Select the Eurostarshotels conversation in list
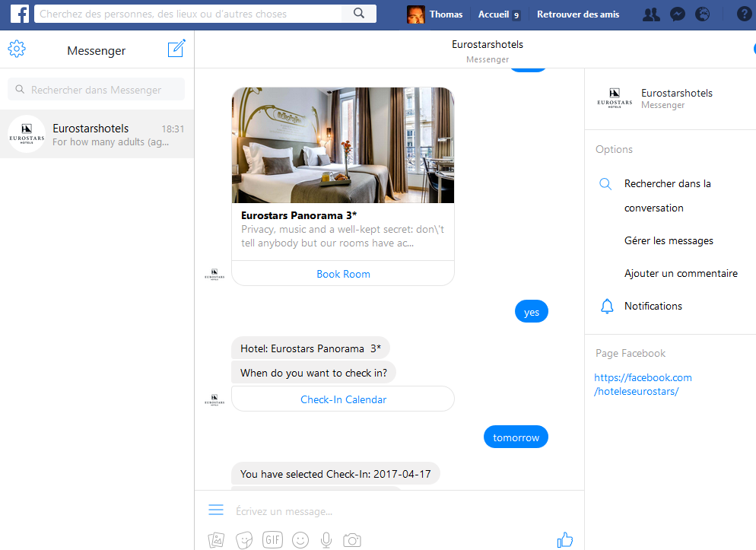Image resolution: width=756 pixels, height=550 pixels. pos(97,134)
